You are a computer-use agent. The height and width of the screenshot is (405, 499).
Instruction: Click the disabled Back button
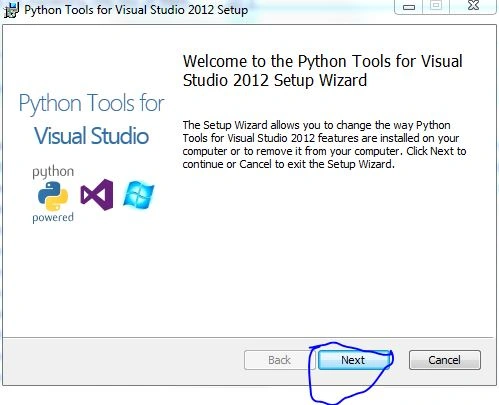click(x=279, y=360)
